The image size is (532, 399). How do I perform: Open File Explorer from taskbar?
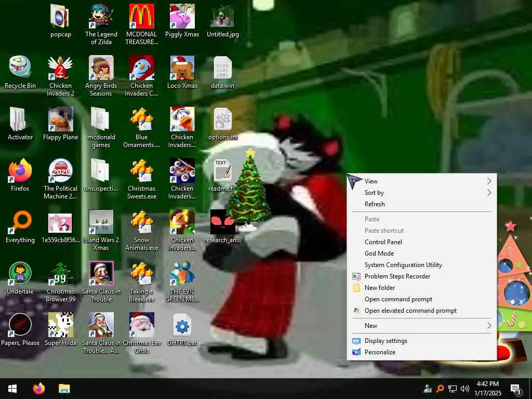point(64,389)
